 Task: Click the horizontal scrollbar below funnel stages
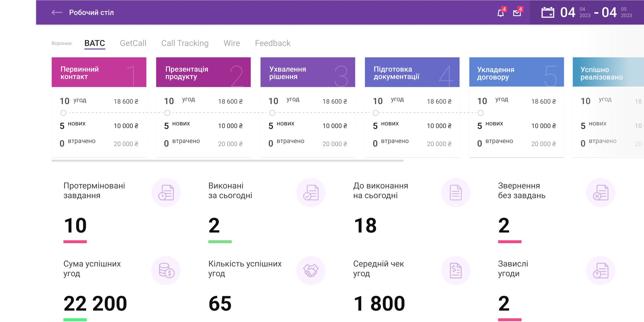point(227,161)
